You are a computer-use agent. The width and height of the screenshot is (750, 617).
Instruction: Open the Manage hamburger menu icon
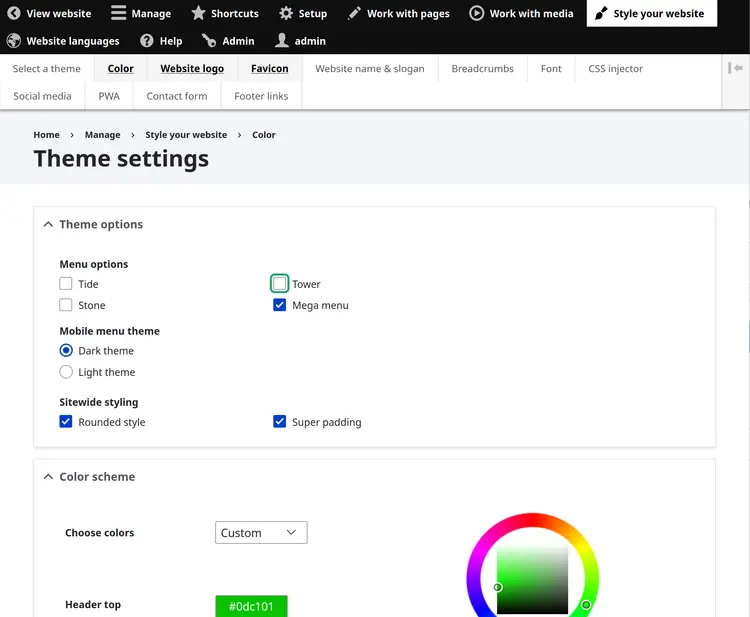tap(118, 13)
